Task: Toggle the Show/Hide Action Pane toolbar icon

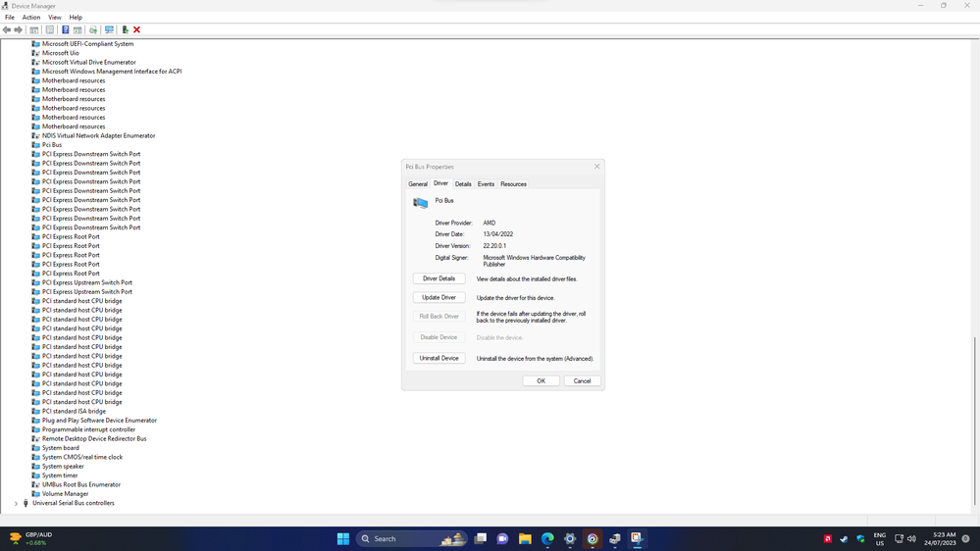Action: (77, 30)
